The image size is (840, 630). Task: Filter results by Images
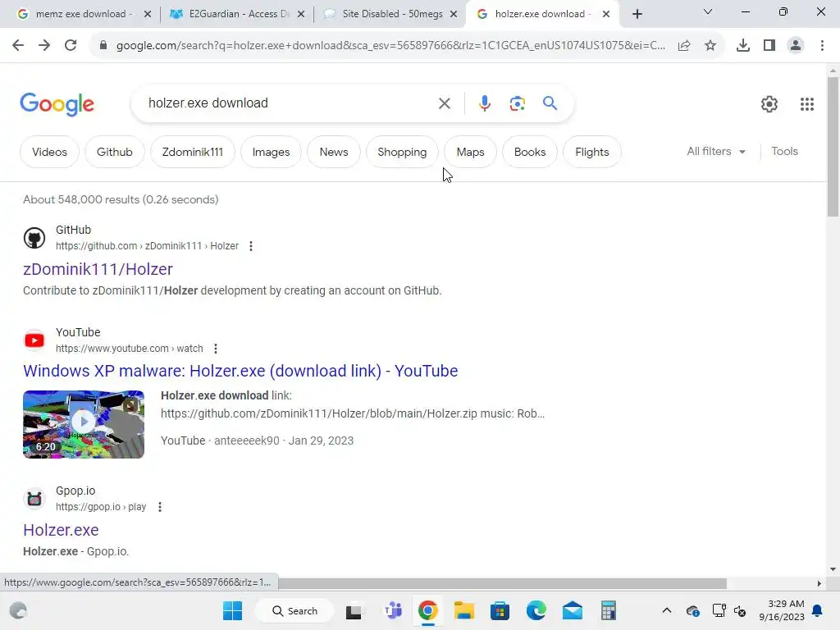click(271, 152)
